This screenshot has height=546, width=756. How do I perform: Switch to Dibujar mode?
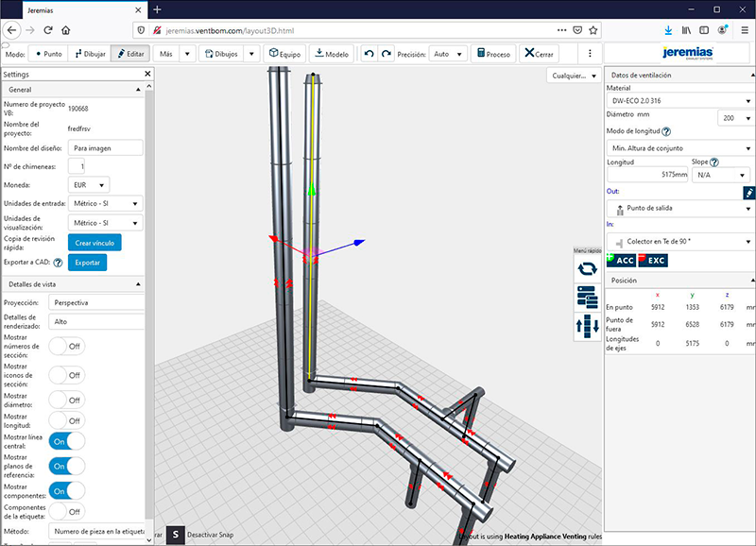[91, 55]
